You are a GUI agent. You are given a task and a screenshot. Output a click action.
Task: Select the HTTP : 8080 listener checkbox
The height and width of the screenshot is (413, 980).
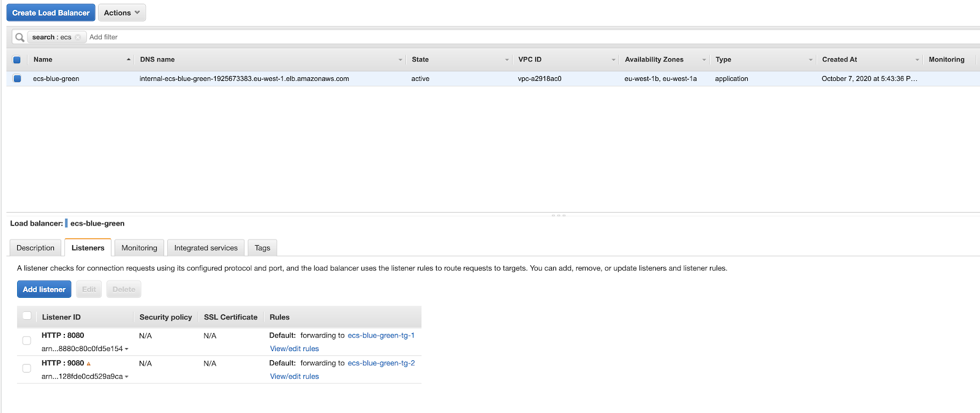pos(26,341)
